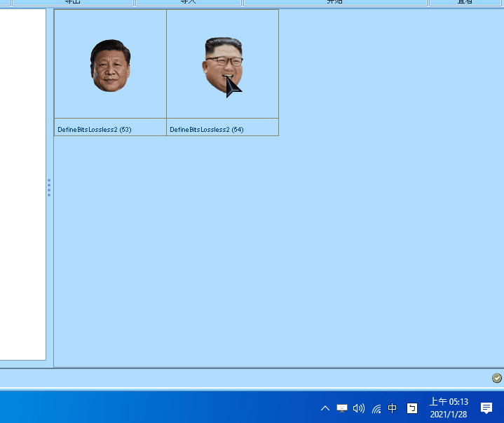Screen dimensions: 504x423
Task: Show hidden system tray icons
Action: tap(325, 408)
